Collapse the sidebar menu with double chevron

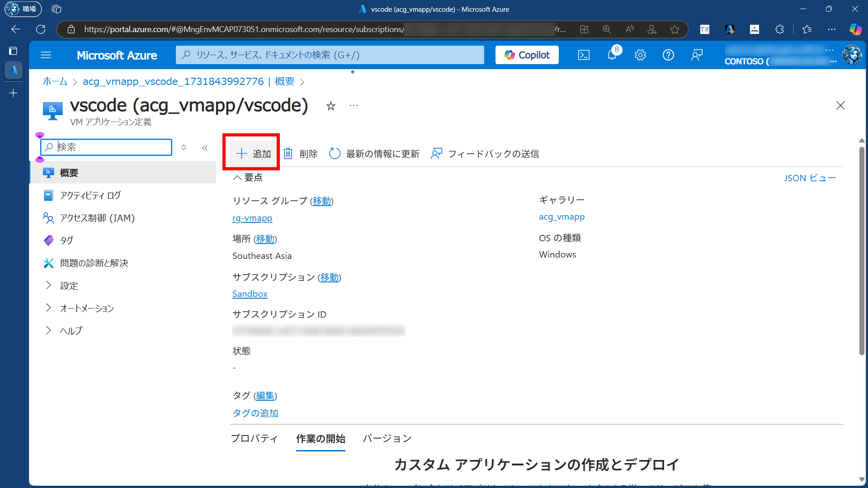205,148
